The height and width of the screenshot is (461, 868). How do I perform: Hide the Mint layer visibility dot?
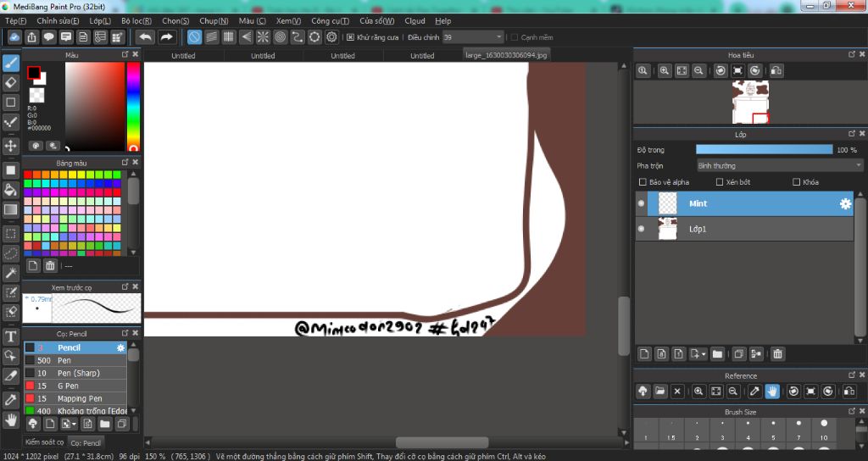(x=641, y=203)
